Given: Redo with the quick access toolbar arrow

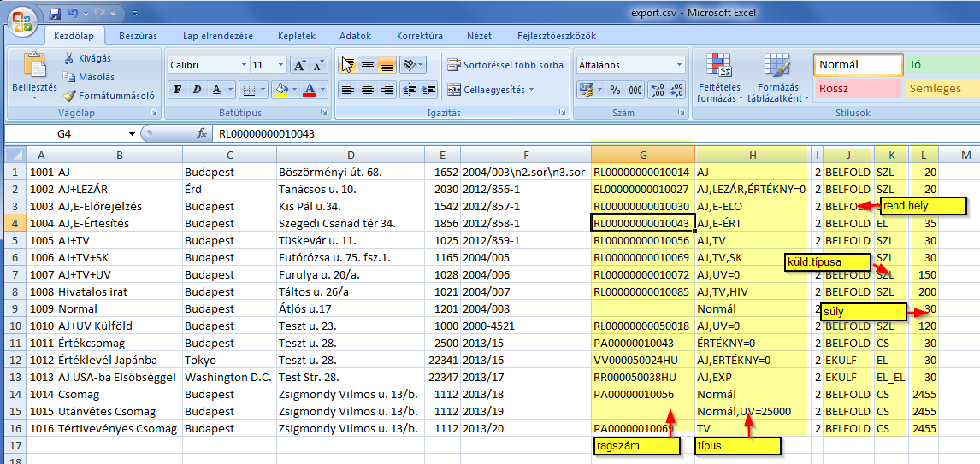Looking at the screenshot, I should 98,13.
